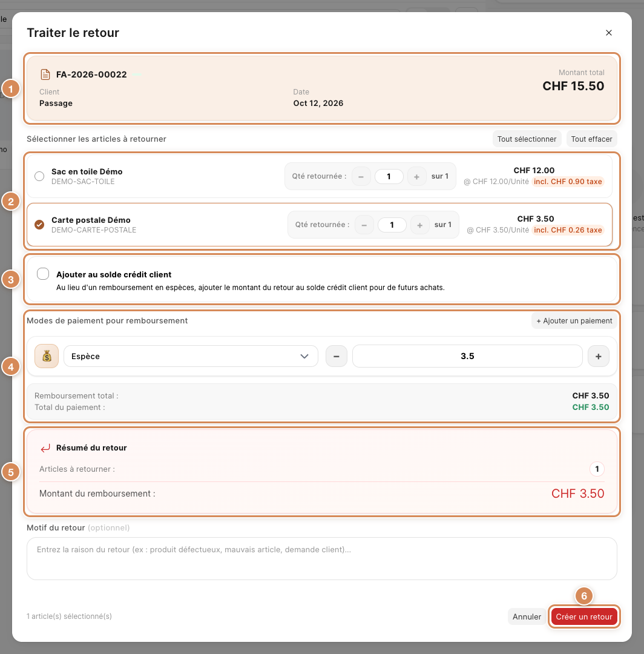
Task: Click the client name Passage
Action: pos(56,103)
